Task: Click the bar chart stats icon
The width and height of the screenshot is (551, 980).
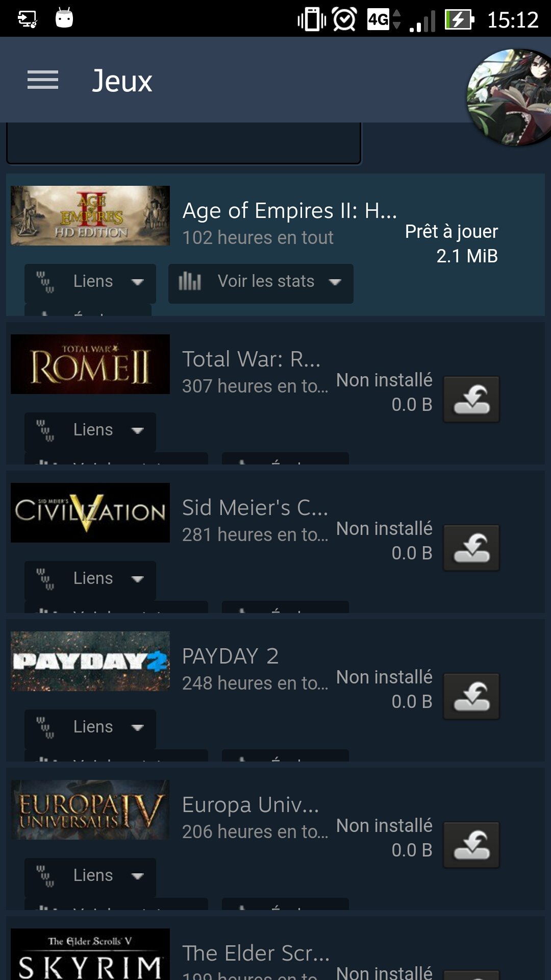Action: point(190,281)
